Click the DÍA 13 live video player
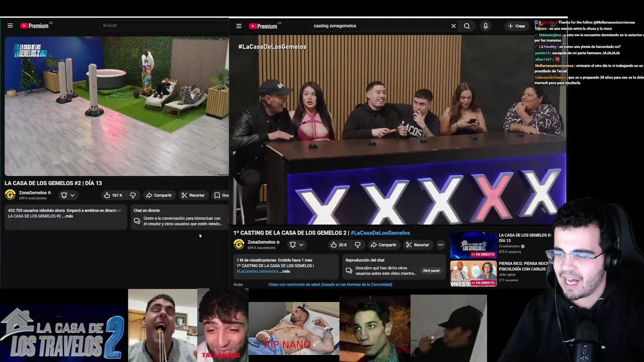 [116, 106]
